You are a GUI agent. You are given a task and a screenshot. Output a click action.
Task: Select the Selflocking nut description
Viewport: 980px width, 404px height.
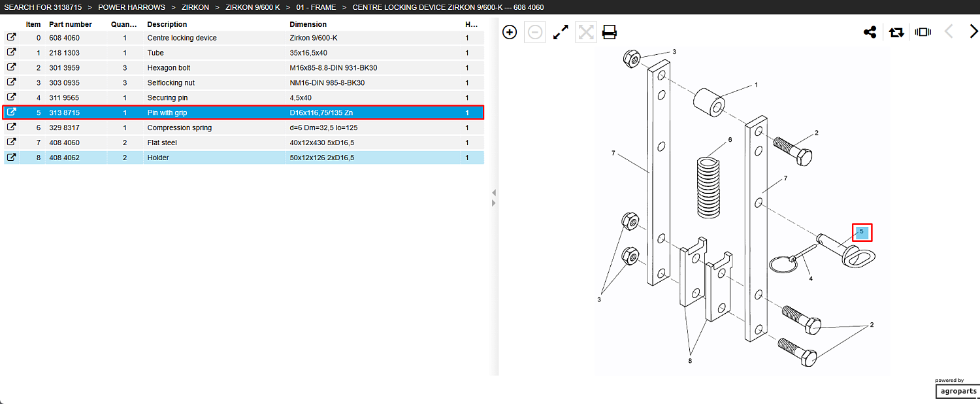tap(171, 83)
